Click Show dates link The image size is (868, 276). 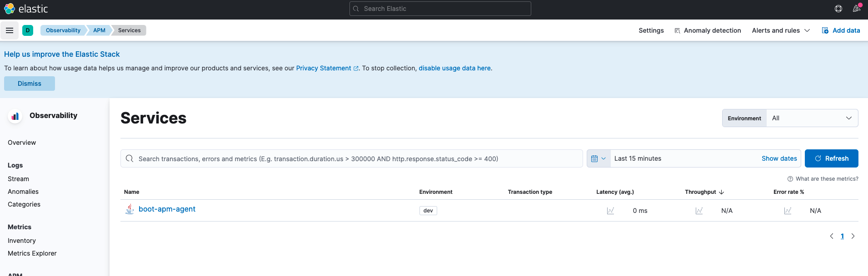click(779, 158)
